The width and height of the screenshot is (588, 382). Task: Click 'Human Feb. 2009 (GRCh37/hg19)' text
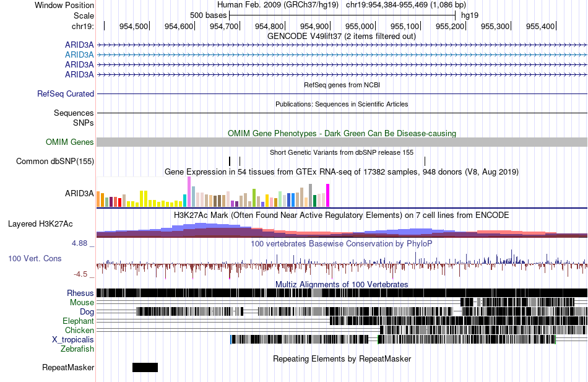click(x=277, y=5)
